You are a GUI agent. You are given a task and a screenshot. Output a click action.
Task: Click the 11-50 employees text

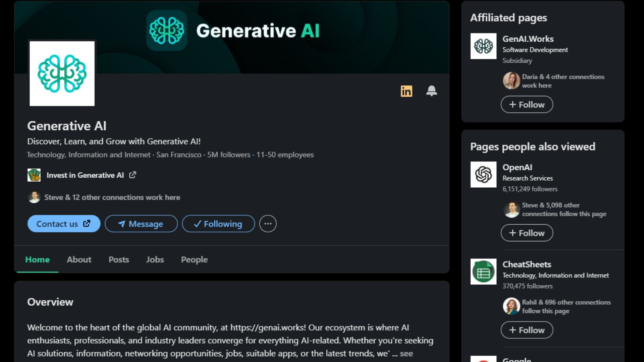pyautogui.click(x=285, y=155)
